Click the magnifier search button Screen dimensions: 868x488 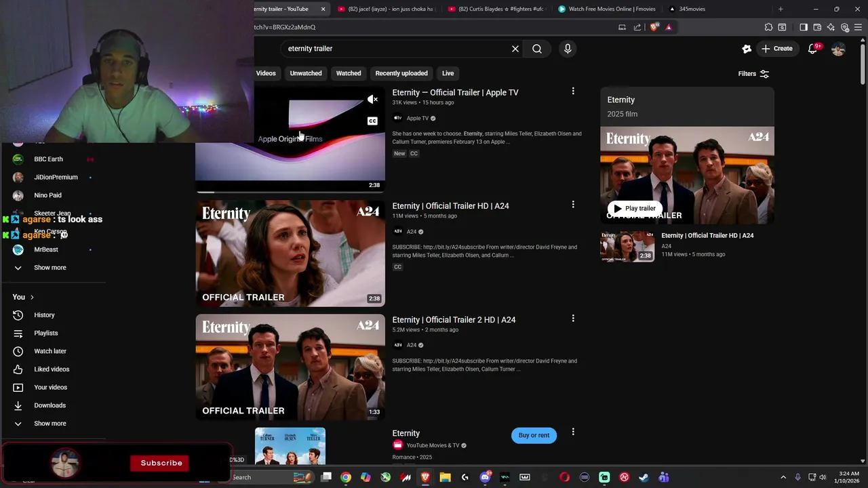click(x=537, y=49)
